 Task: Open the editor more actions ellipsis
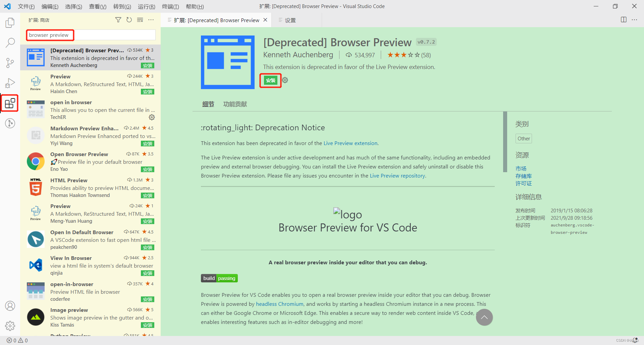coord(634,20)
